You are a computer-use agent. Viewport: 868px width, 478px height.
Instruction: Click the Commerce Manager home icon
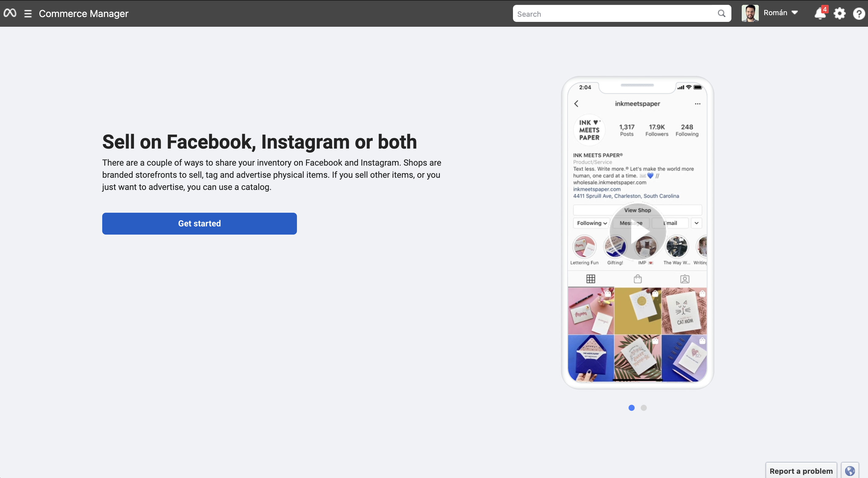9,13
